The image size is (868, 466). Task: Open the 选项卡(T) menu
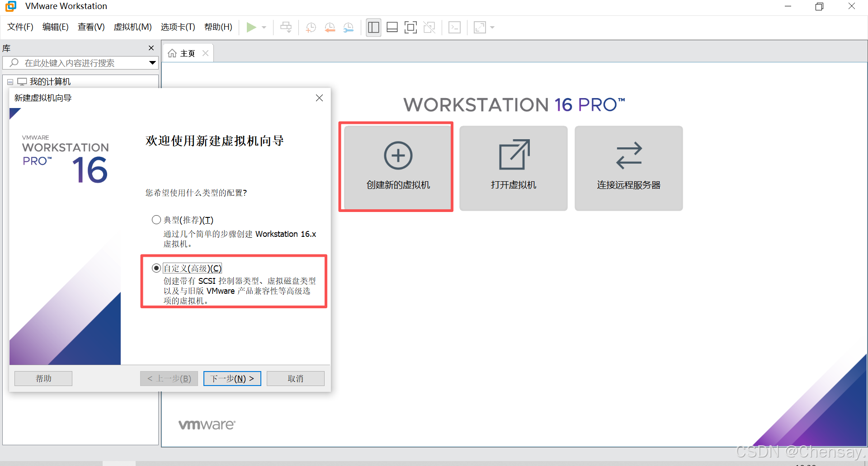[x=178, y=27]
